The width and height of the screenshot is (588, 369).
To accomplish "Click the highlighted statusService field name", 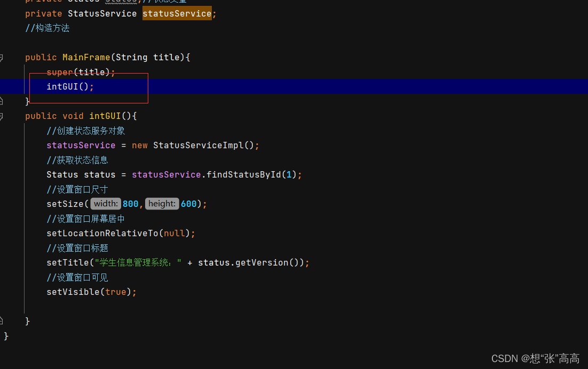I will coord(177,14).
